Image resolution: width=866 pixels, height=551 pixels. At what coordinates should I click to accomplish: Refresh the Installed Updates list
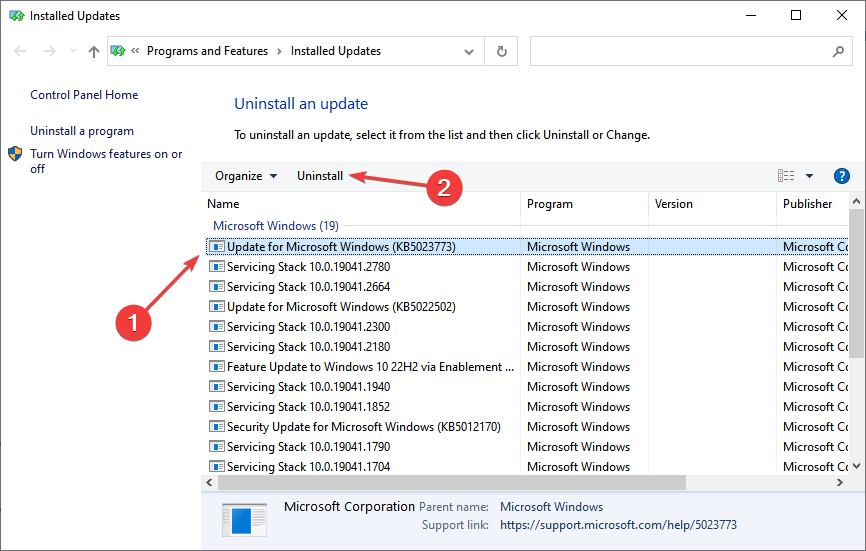[x=501, y=51]
